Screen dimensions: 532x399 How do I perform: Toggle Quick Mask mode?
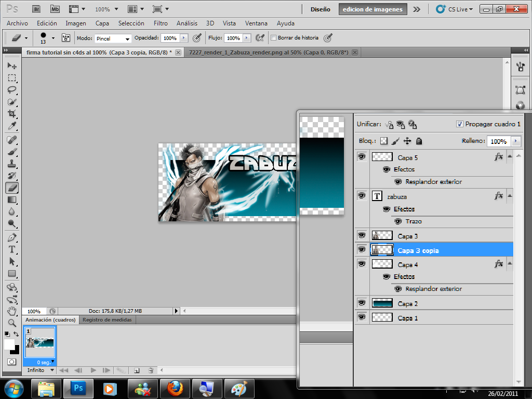coord(12,362)
